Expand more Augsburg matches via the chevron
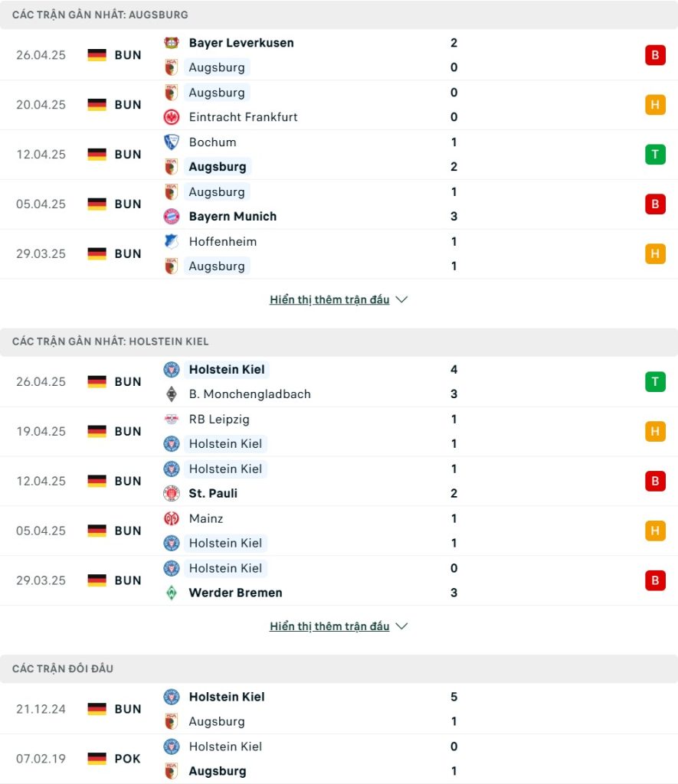Viewport: 678px width, 784px height. [401, 299]
